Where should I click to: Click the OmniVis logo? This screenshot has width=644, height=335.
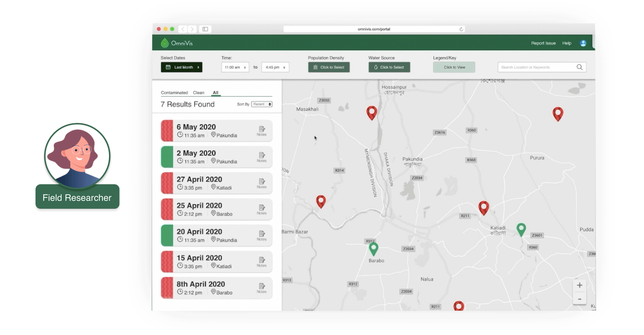click(x=177, y=43)
